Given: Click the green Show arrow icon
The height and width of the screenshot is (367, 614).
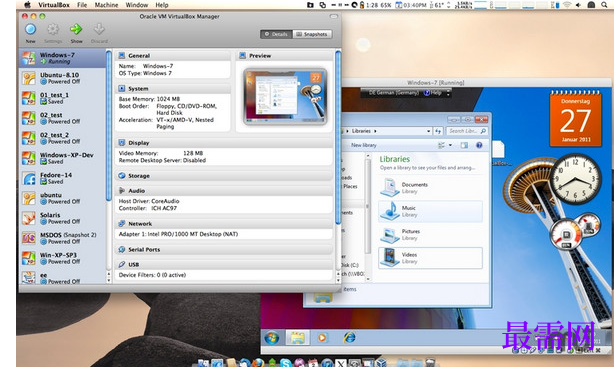Looking at the screenshot, I should (x=76, y=29).
